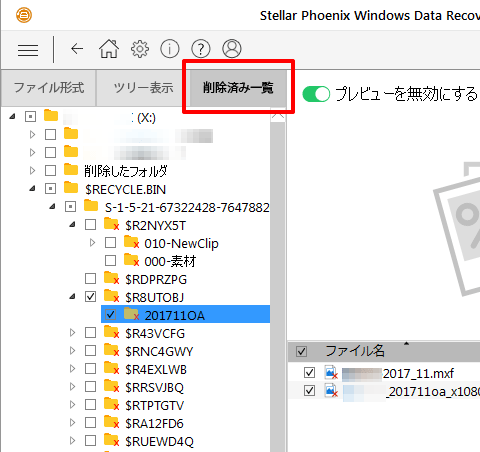Select the $RDPRZPG deleted folder icon
The height and width of the screenshot is (452, 480).
pos(111,278)
